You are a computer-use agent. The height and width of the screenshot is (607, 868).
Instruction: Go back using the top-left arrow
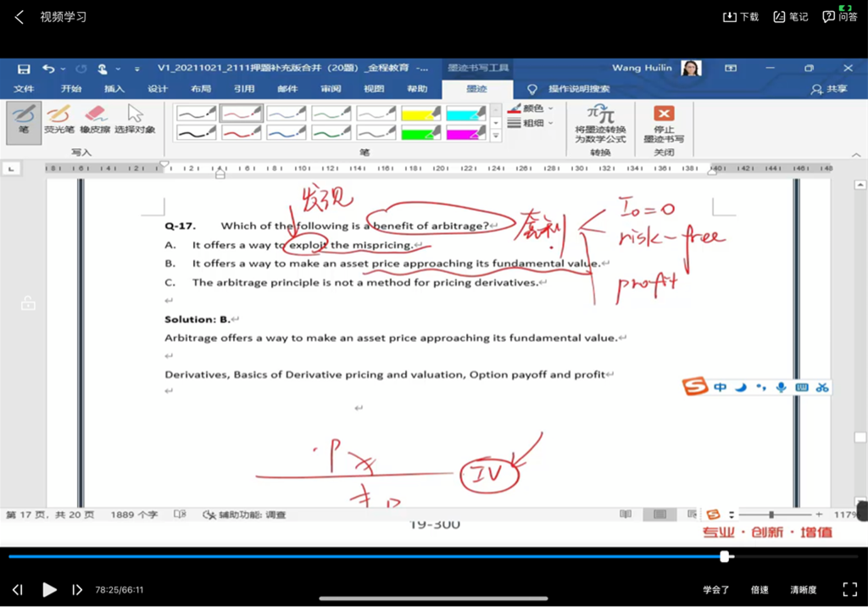(19, 17)
